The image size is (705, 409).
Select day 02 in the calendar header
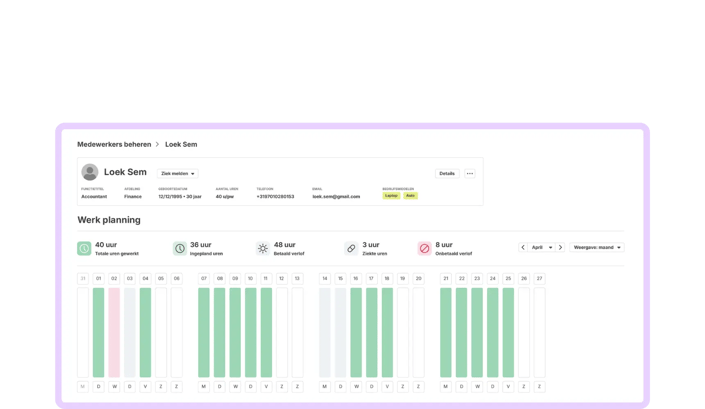click(x=114, y=279)
